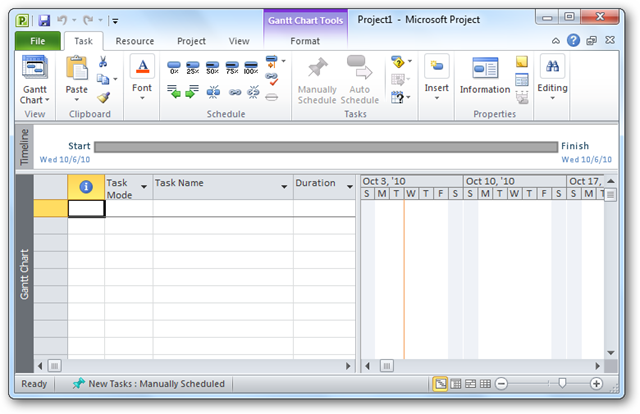Open the Font options button

[142, 78]
